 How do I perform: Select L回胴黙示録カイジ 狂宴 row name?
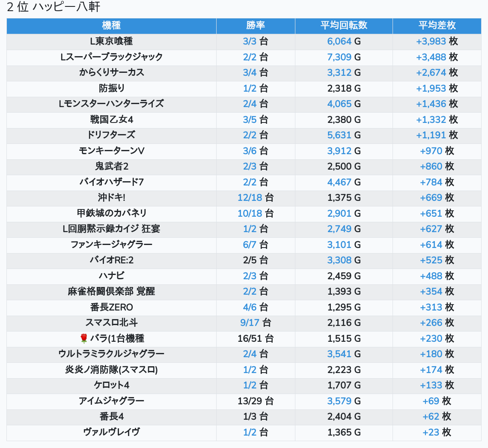click(x=111, y=229)
